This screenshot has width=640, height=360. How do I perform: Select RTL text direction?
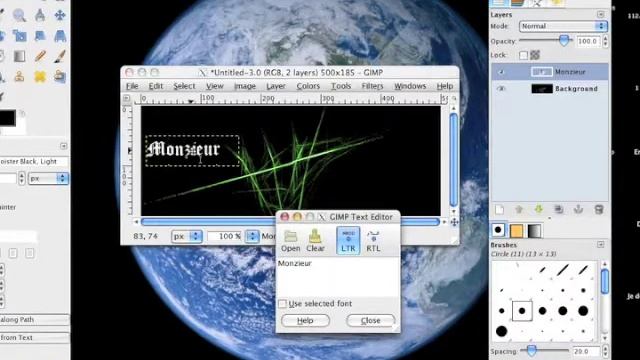pos(373,241)
